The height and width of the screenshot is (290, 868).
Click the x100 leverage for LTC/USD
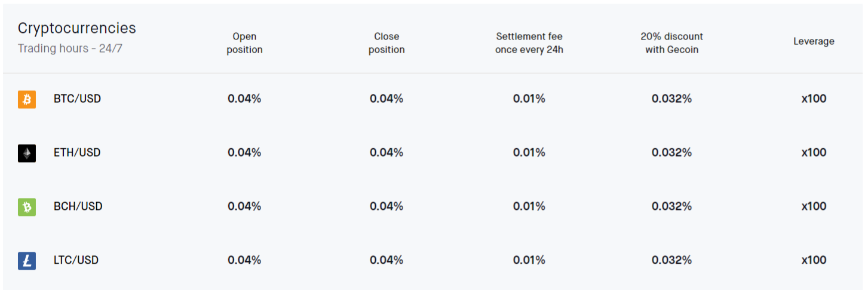pos(814,260)
